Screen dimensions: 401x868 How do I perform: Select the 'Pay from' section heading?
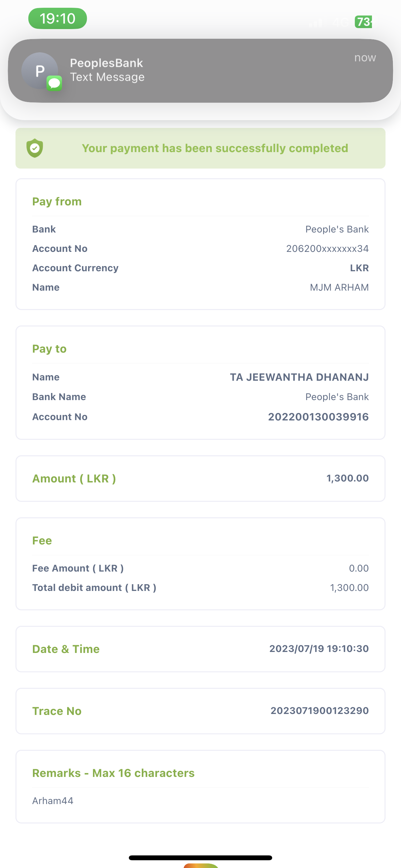pyautogui.click(x=57, y=201)
